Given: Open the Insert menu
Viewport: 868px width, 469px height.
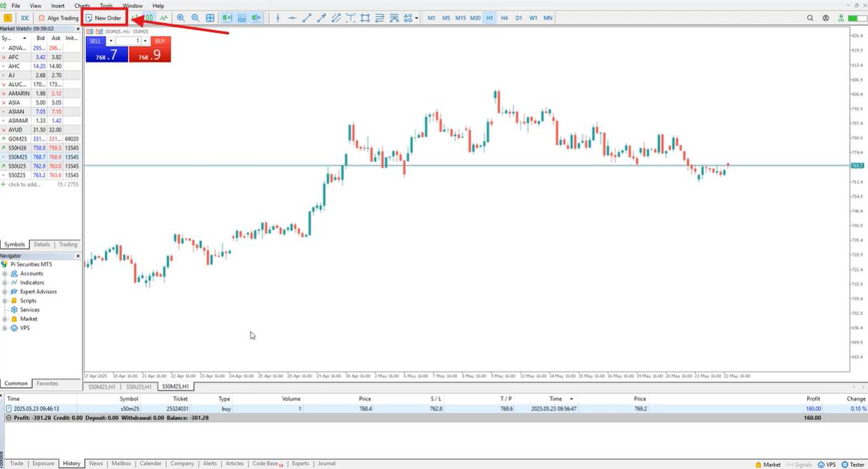Looking at the screenshot, I should [x=57, y=6].
